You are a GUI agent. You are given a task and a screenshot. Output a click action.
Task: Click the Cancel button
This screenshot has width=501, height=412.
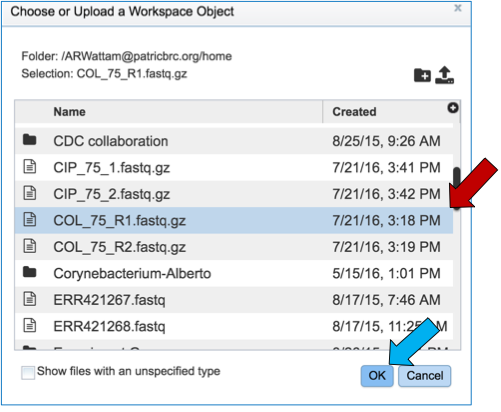425,376
